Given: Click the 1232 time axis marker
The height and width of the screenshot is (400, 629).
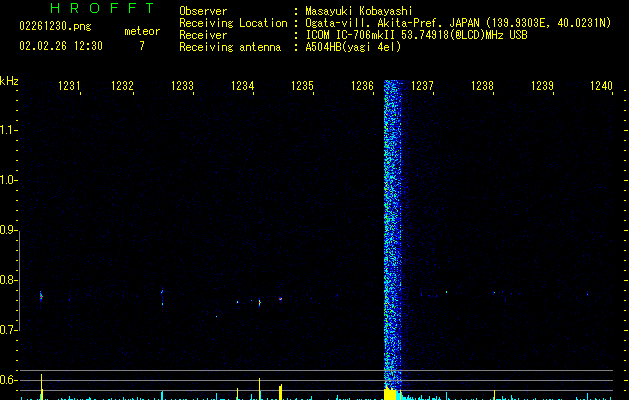Looking at the screenshot, I should tap(122, 85).
